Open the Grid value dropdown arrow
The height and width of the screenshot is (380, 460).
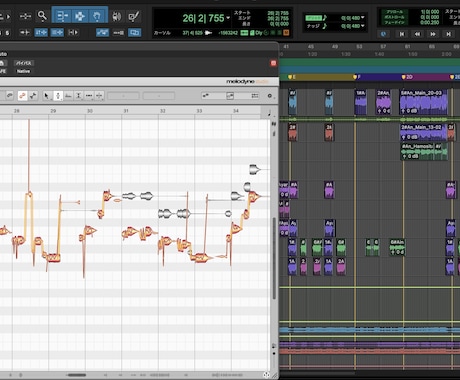363,17
